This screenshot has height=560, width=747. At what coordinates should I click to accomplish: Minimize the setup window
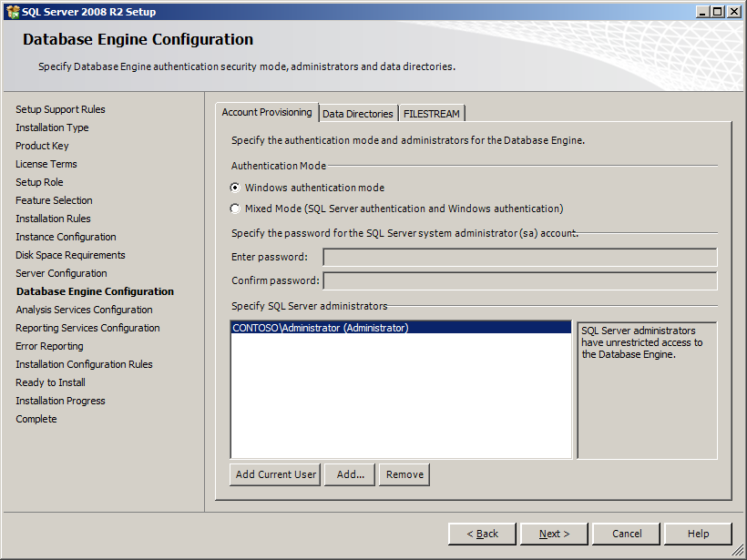(702, 12)
